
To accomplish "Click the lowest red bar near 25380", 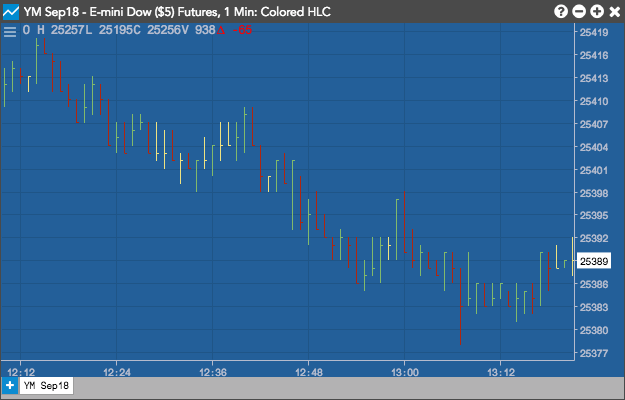I will point(461,306).
